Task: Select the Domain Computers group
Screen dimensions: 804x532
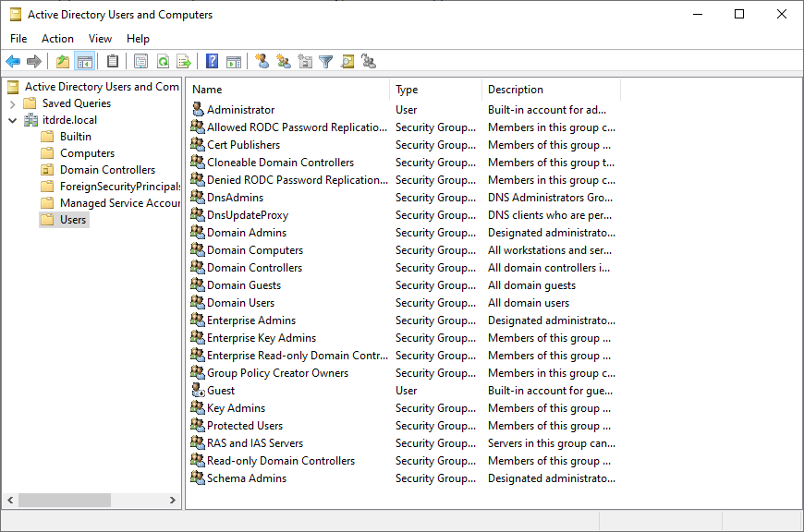Action: 255,250
